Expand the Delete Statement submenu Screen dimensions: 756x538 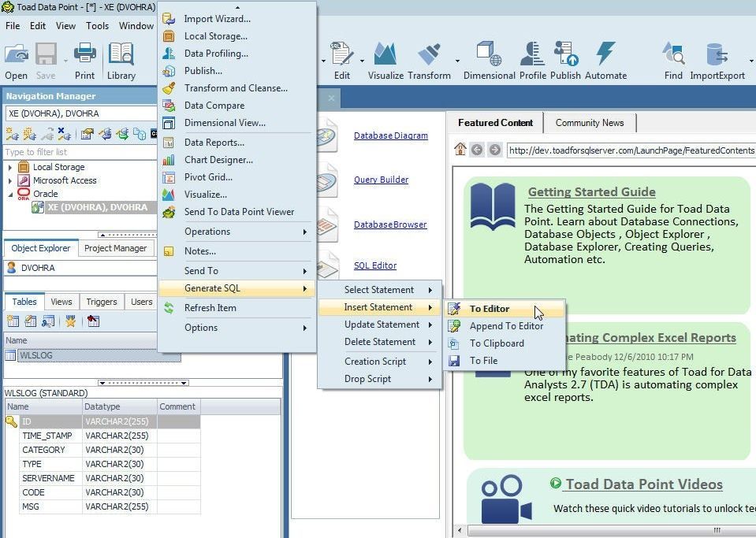tap(379, 342)
